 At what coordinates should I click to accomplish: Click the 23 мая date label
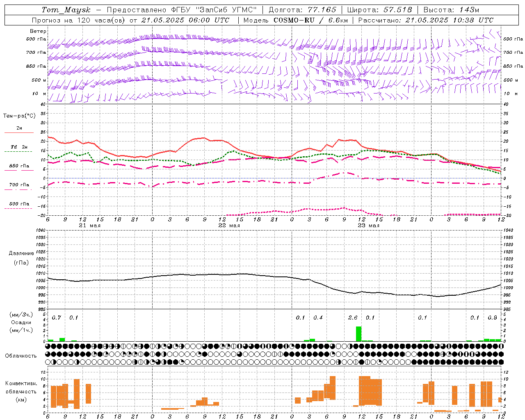click(x=368, y=226)
